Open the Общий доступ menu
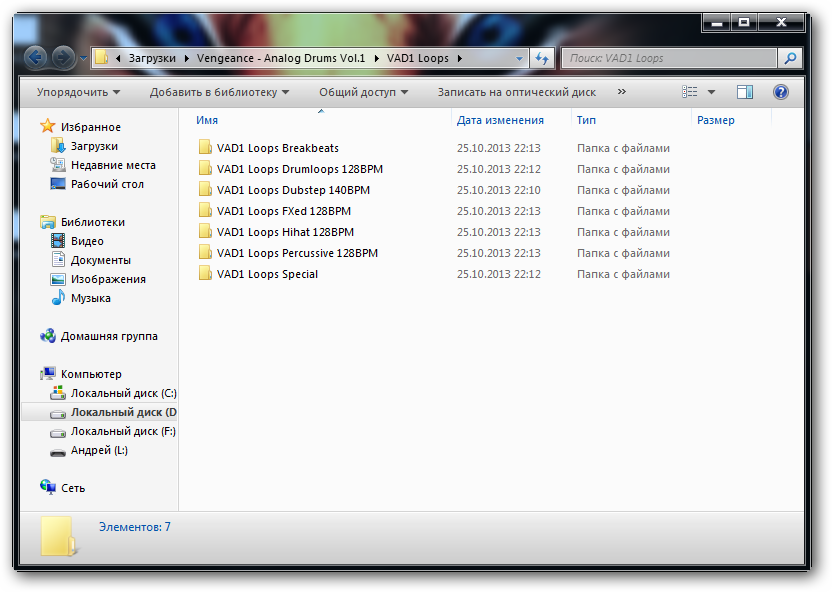Screen dimensions: 832x592 (x=364, y=92)
